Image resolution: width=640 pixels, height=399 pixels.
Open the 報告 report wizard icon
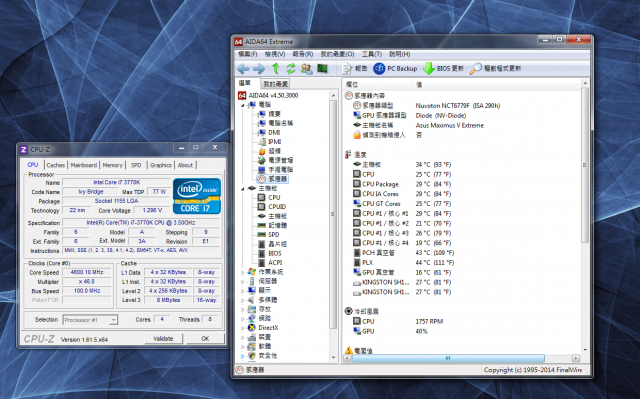click(x=354, y=69)
